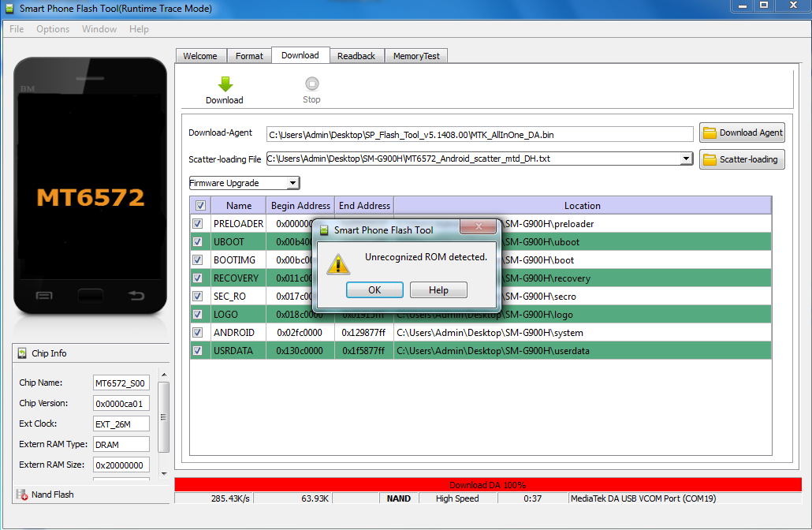Image resolution: width=812 pixels, height=530 pixels.
Task: Click the warning icon in dialog
Action: [338, 263]
